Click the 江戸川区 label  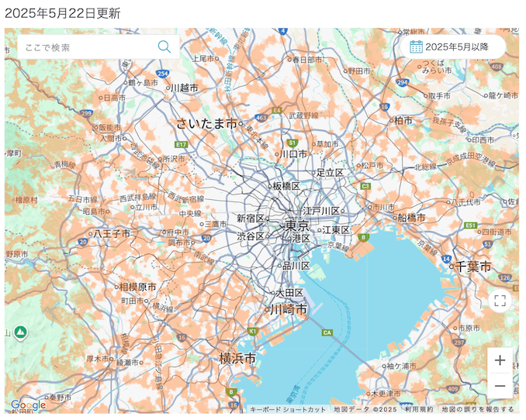click(321, 211)
